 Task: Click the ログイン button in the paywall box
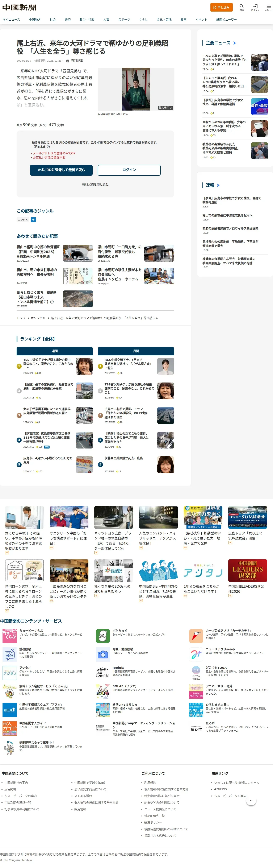tap(129, 170)
